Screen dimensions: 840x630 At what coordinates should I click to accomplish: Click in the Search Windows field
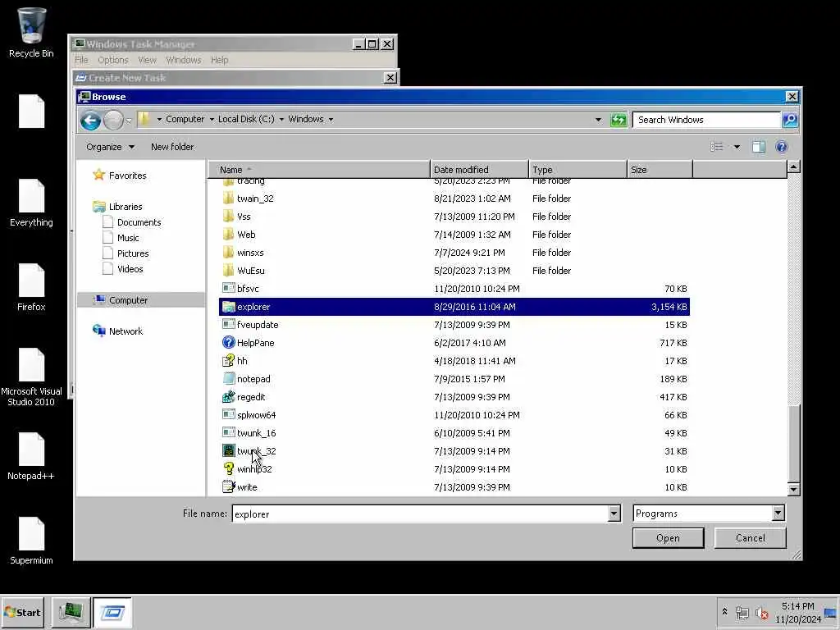point(706,120)
